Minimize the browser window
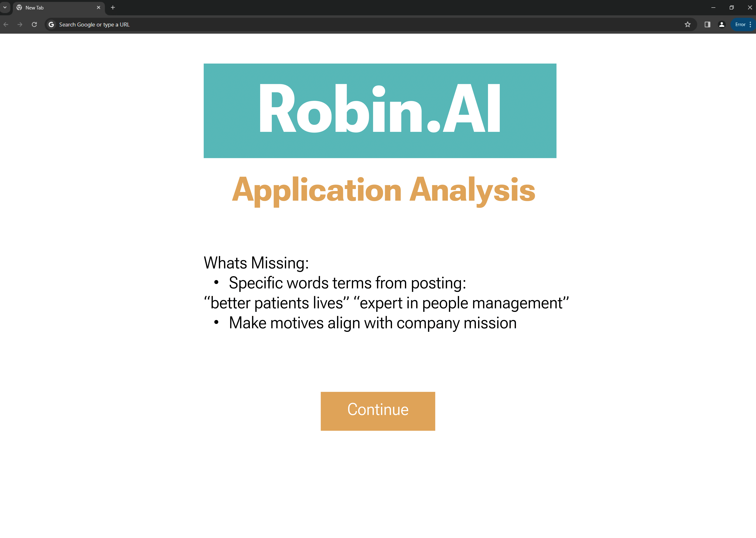The height and width of the screenshot is (538, 756). [x=713, y=8]
